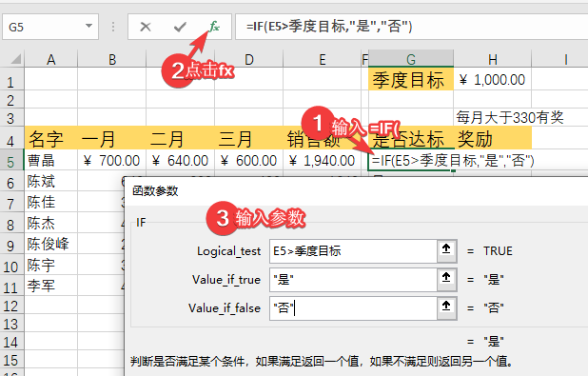
Task: Click the confirm checkmark in formula bar
Action: (180, 27)
